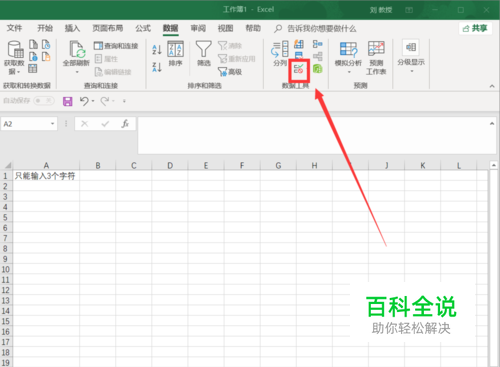Run Flash Fill from the Data Tools group
This screenshot has height=367, width=500.
pos(299,44)
